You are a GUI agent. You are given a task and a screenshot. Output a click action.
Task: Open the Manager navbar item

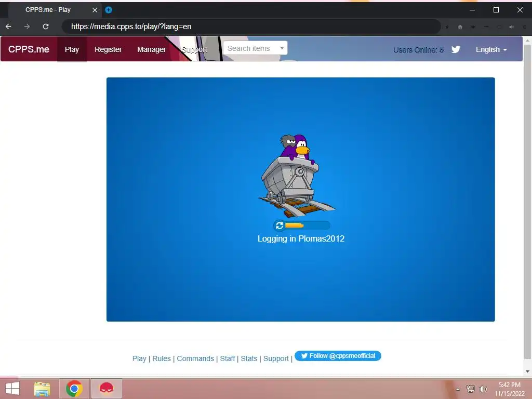[x=152, y=49]
